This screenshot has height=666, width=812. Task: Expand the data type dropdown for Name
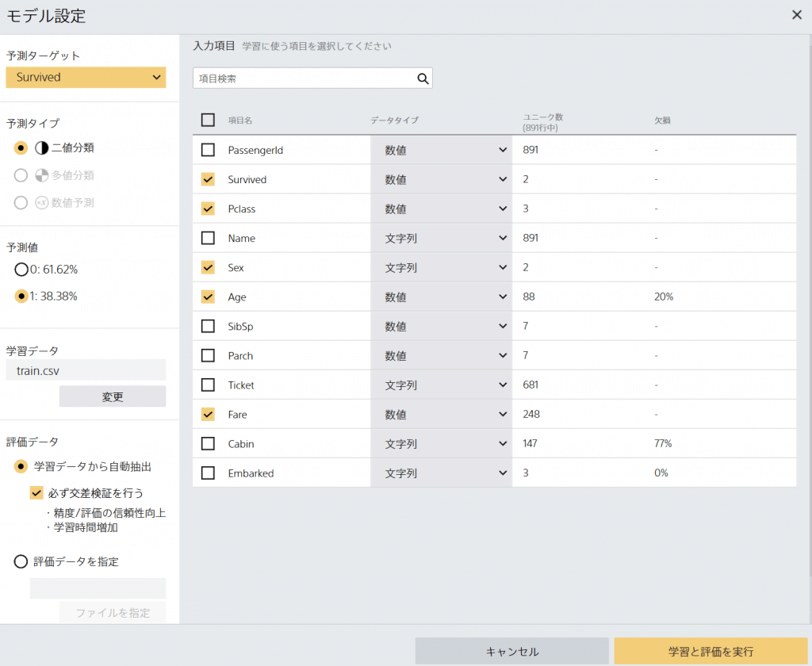click(x=440, y=238)
